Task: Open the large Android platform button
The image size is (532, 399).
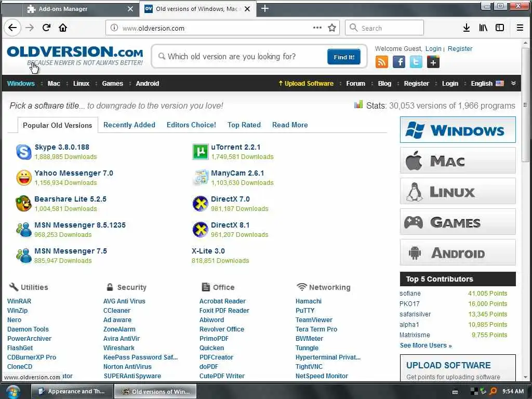Action: [x=458, y=253]
